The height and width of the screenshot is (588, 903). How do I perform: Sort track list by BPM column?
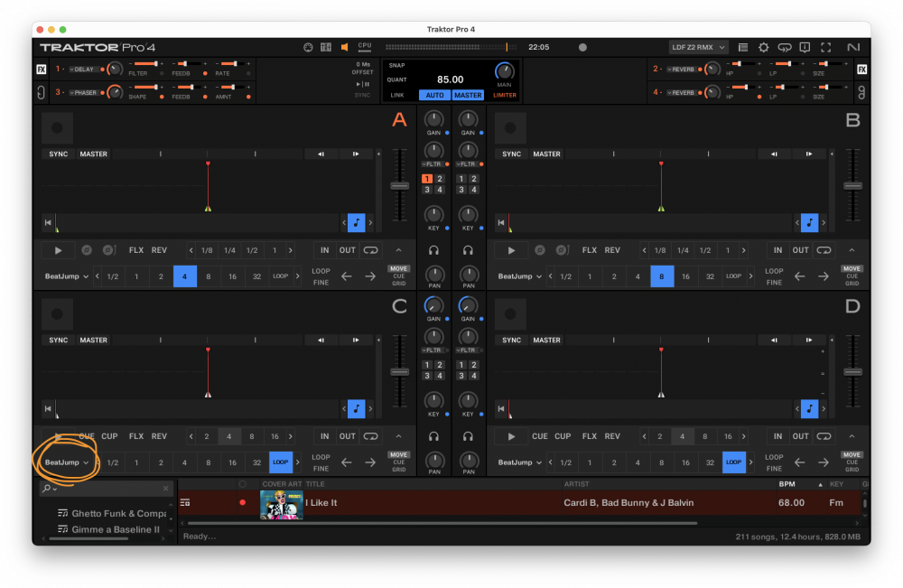(787, 484)
